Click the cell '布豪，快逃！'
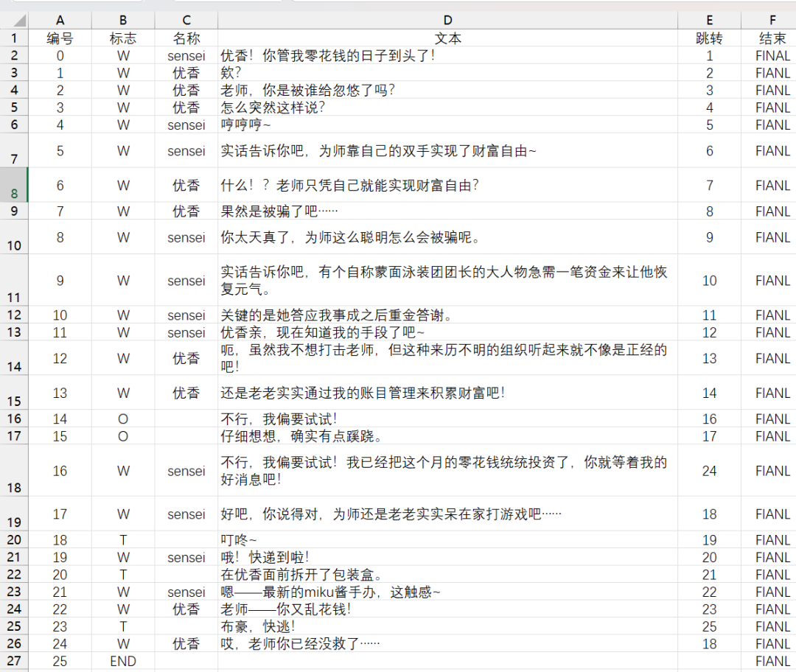796x672 pixels. 448,626
